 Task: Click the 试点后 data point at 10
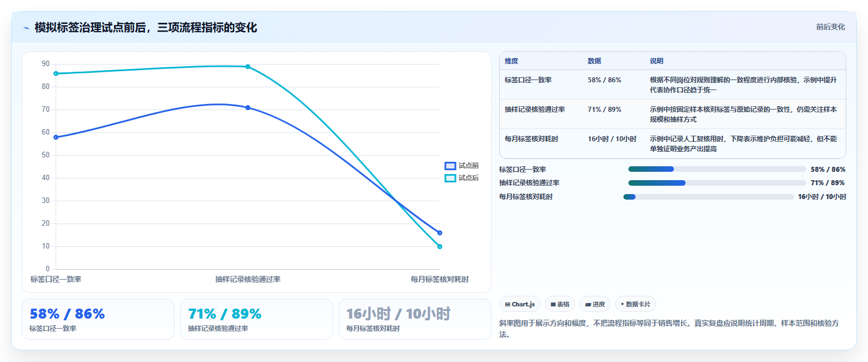point(440,246)
